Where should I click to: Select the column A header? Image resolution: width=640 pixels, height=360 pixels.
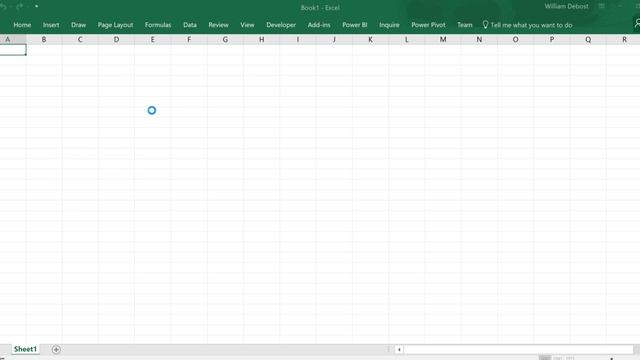tap(13, 40)
